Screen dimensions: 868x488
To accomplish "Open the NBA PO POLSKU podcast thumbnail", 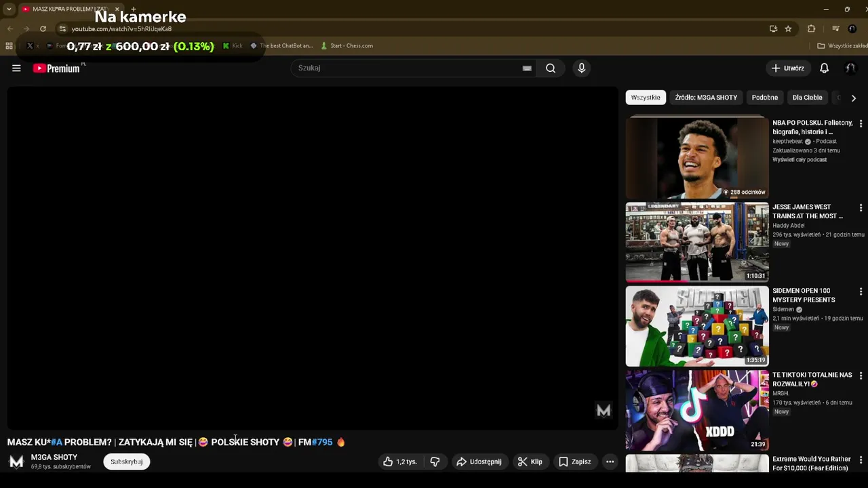I will point(697,157).
